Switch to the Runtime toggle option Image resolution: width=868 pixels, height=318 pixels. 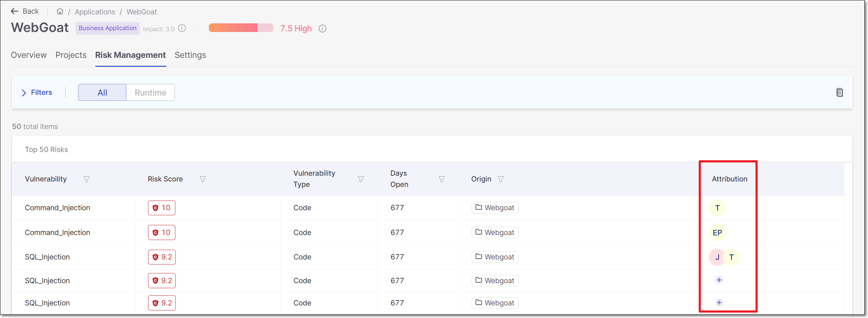pos(150,93)
